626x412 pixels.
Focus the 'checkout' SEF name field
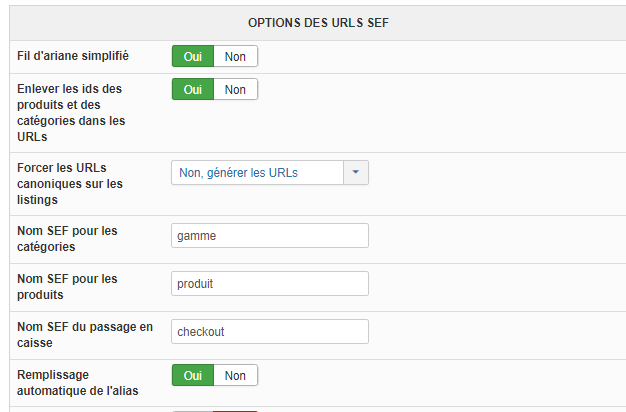tap(270, 332)
